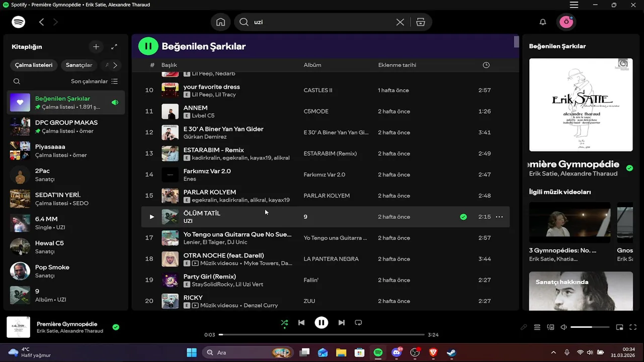Image resolution: width=644 pixels, height=362 pixels.
Task: Open the SEDAT'IN YERİ. playlist
Action: (x=66, y=199)
